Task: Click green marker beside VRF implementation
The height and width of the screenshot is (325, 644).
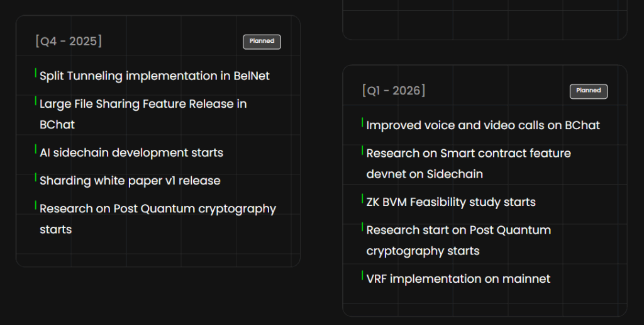Action: [362, 276]
